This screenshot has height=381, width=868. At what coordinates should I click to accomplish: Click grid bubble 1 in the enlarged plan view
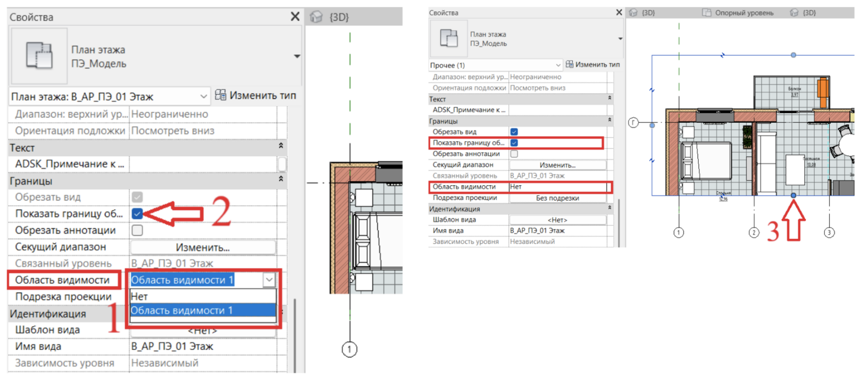point(350,349)
